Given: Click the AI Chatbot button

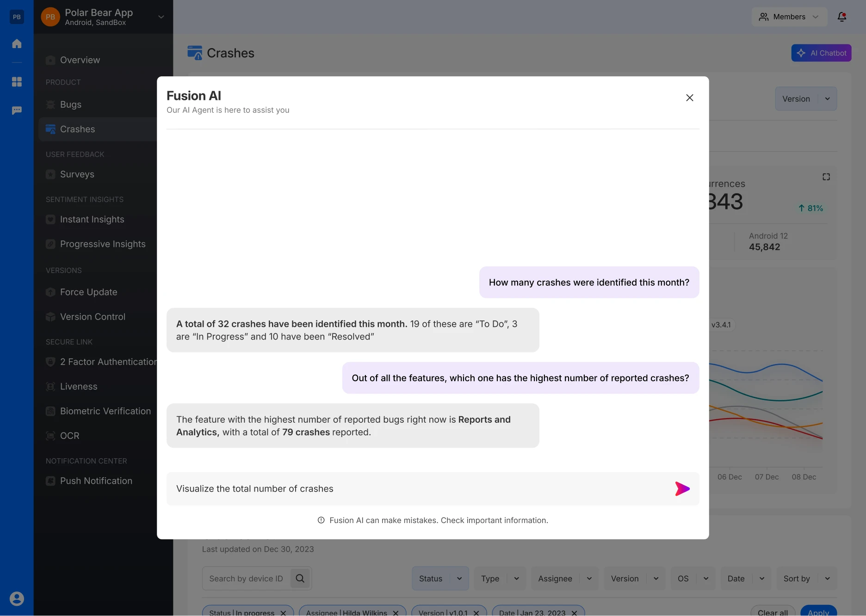Looking at the screenshot, I should click(x=821, y=53).
